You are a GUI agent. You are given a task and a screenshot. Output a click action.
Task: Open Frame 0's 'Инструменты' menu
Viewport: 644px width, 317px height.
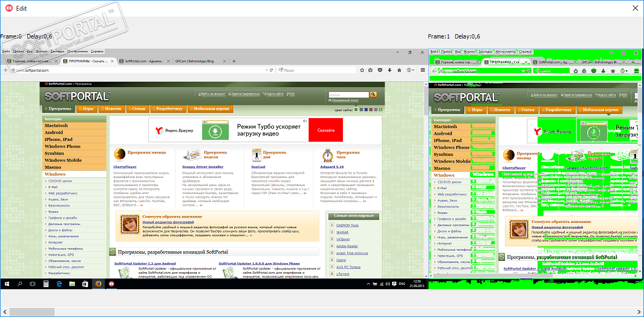78,51
